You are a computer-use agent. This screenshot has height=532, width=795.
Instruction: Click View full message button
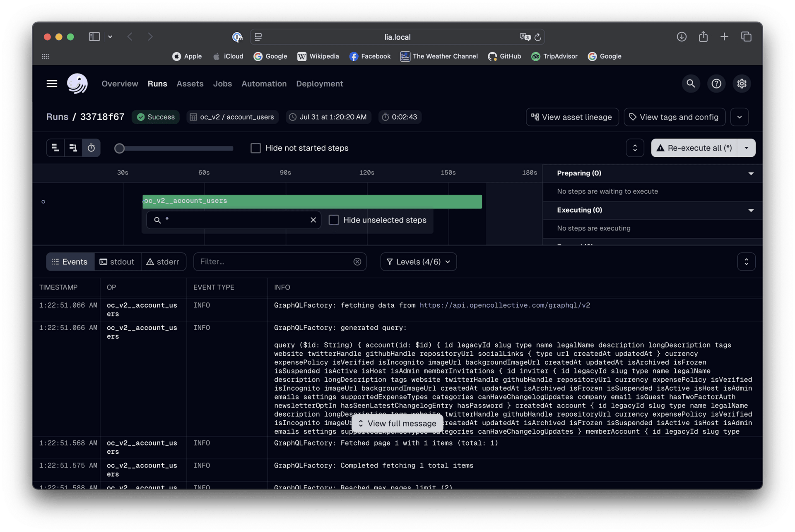[397, 423]
